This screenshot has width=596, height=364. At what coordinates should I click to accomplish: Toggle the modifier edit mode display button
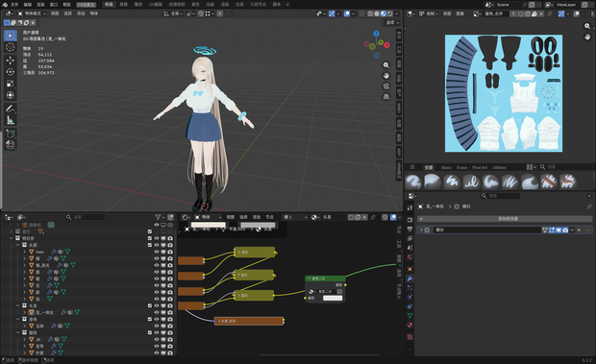coord(552,230)
